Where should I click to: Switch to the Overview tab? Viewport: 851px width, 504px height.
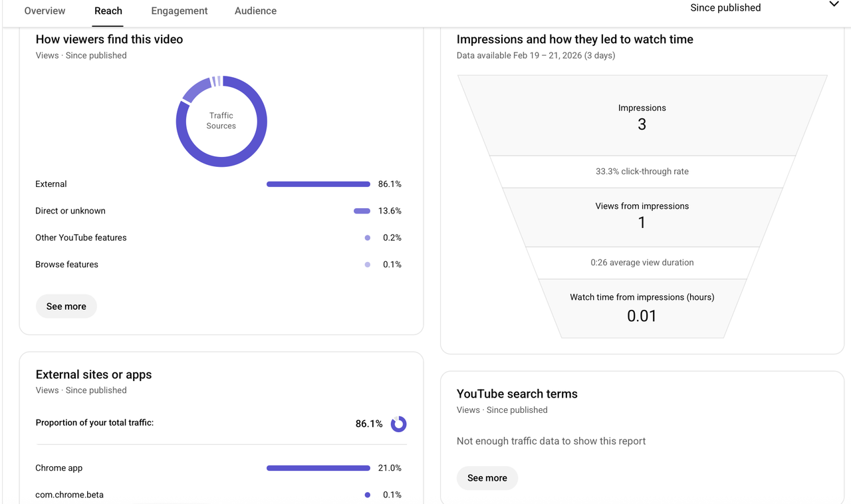(x=45, y=11)
